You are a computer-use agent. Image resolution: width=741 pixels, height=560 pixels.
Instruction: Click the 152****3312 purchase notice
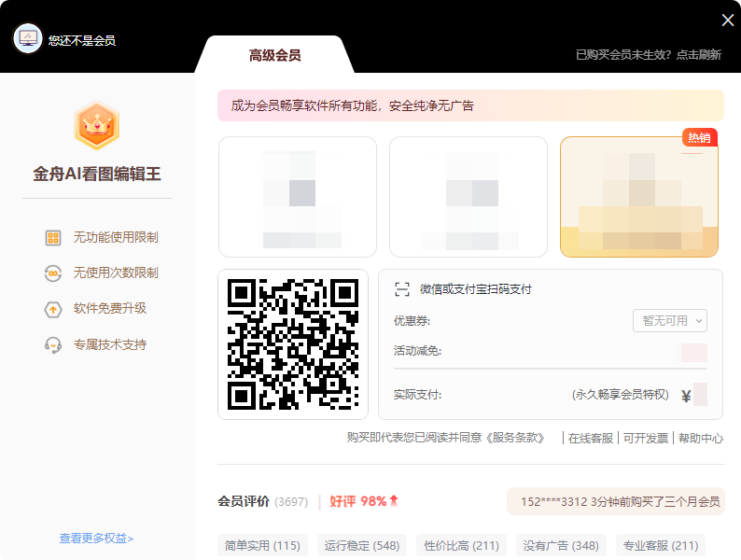tap(616, 501)
